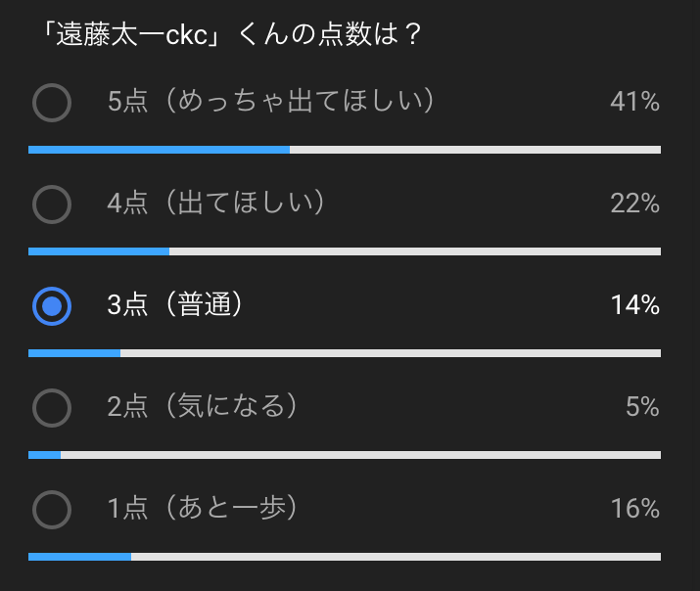
Task: Choose option 4点（出てほしい）label
Action: click(x=215, y=202)
